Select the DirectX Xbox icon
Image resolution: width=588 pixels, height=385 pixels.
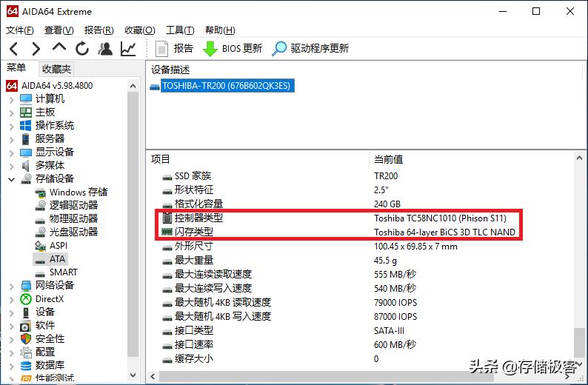tap(26, 299)
